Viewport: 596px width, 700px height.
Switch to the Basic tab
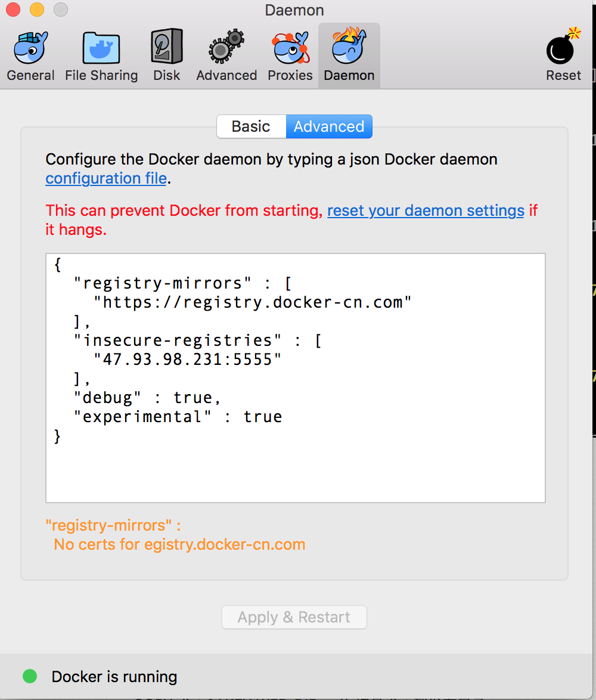251,126
